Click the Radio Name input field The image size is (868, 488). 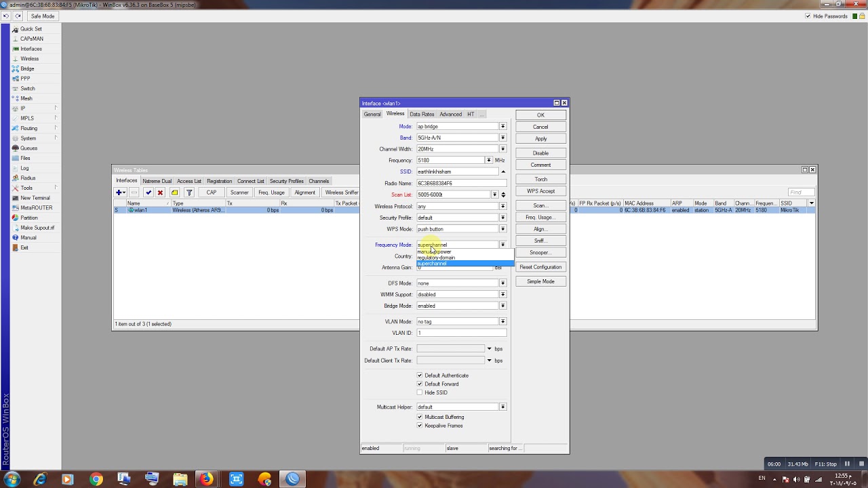461,183
